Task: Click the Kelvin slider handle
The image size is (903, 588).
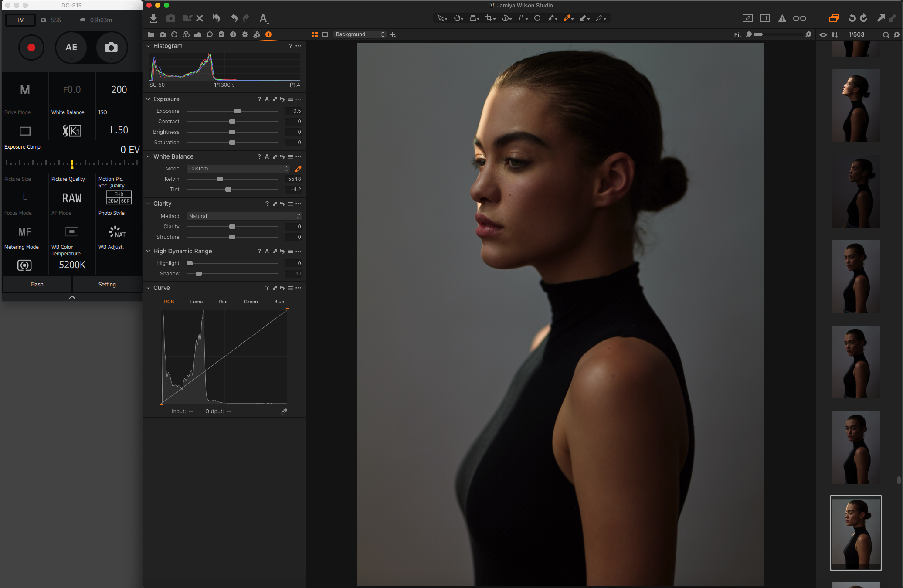Action: (x=220, y=179)
